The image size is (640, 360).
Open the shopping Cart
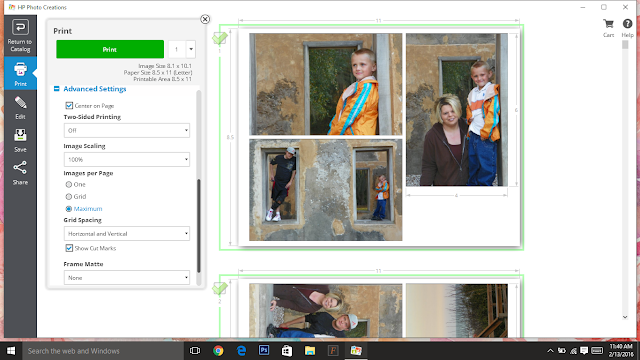point(608,24)
